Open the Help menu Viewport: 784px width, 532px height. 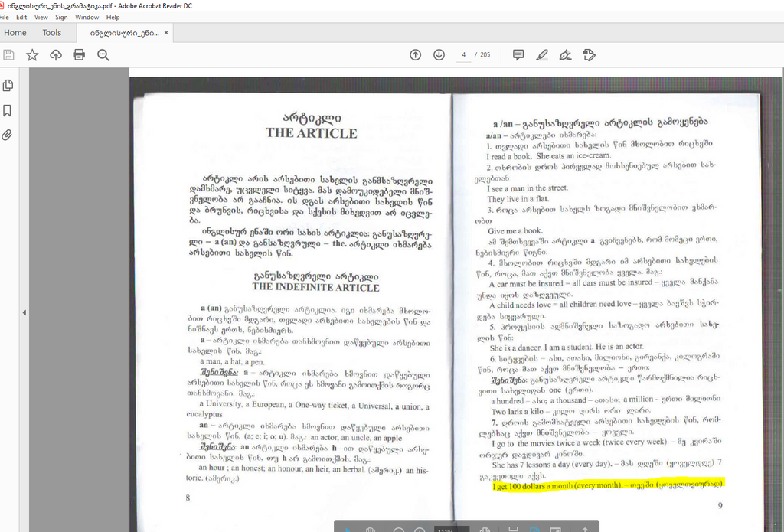113,17
